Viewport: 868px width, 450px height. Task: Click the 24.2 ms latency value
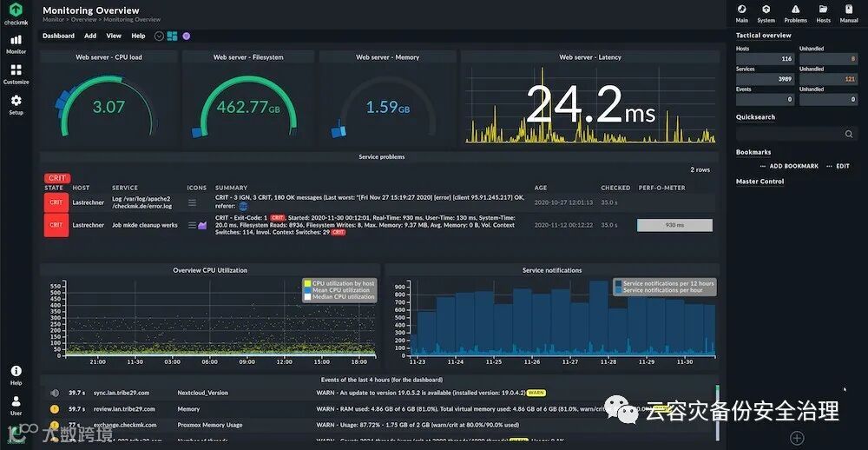tap(590, 105)
